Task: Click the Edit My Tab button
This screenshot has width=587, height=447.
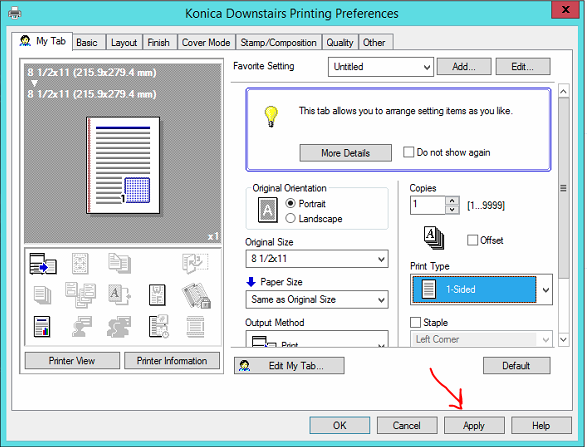Action: pos(289,365)
